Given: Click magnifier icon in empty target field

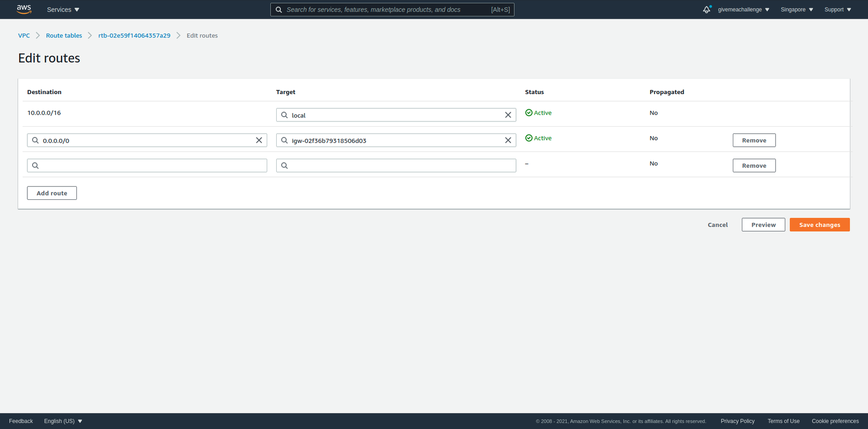Looking at the screenshot, I should [285, 166].
